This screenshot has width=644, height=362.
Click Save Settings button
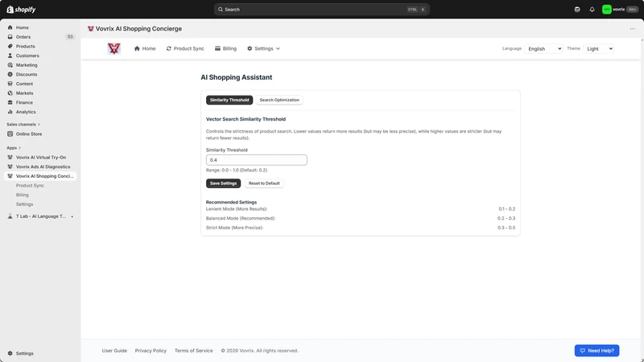223,183
